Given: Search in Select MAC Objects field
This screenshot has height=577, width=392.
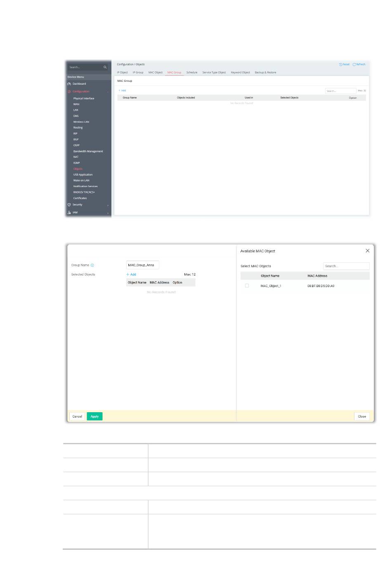Looking at the screenshot, I should point(346,266).
